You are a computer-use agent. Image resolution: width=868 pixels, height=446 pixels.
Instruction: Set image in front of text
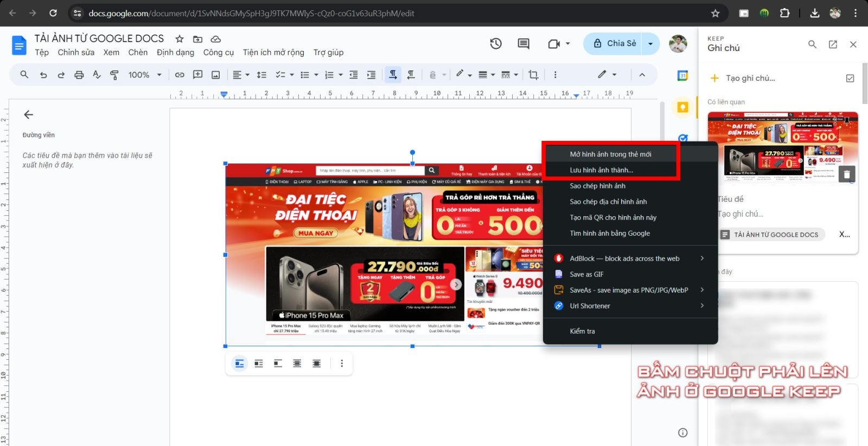(317, 364)
